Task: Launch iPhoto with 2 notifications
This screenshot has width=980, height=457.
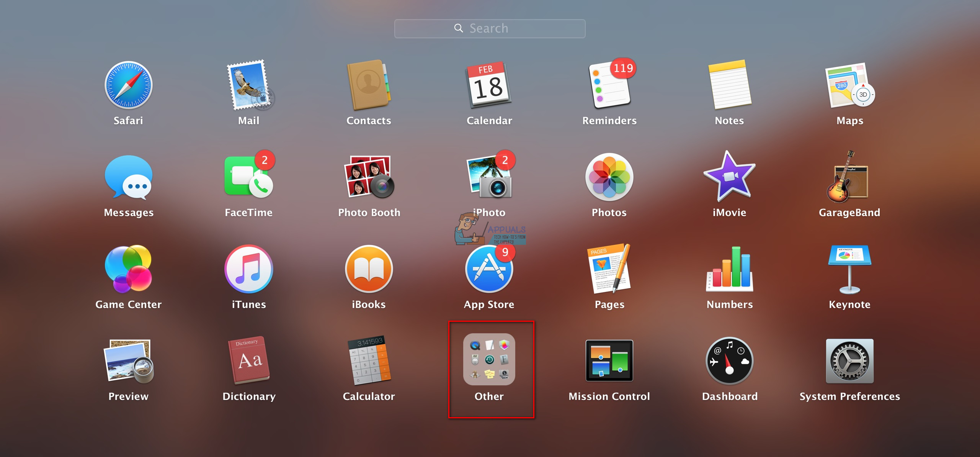Action: 489,188
